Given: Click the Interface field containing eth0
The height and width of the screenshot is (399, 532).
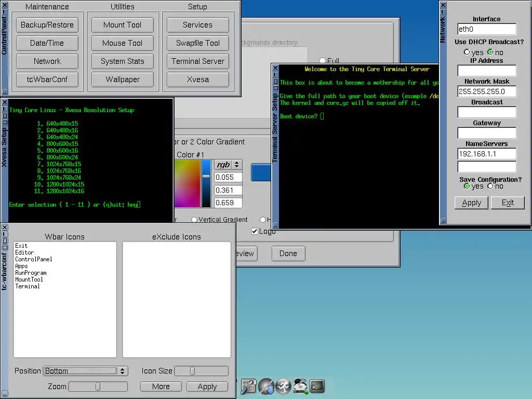Looking at the screenshot, I should tap(487, 29).
